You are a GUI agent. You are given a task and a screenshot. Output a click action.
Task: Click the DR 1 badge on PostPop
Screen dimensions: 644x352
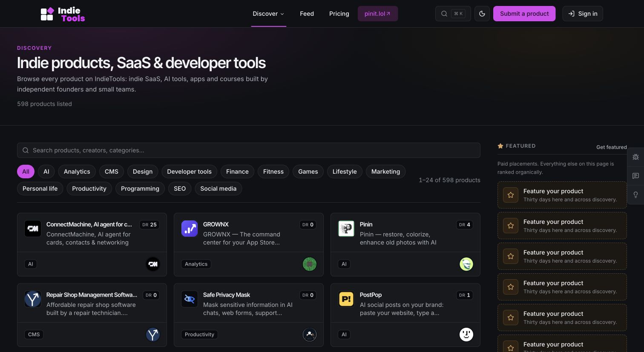click(465, 295)
